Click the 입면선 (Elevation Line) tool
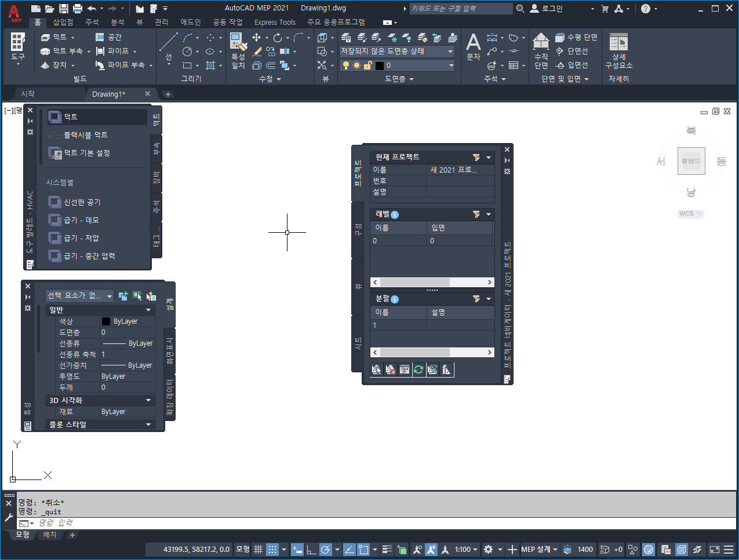 point(571,65)
